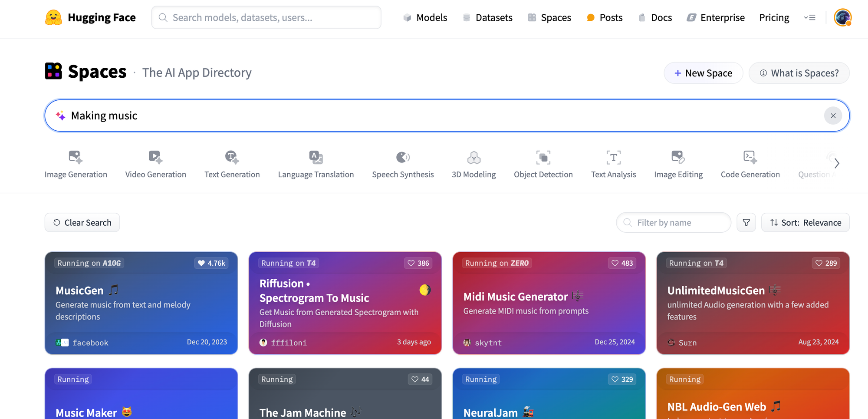Image resolution: width=868 pixels, height=419 pixels.
Task: Open The Jam Machine space card
Action: coord(345,394)
